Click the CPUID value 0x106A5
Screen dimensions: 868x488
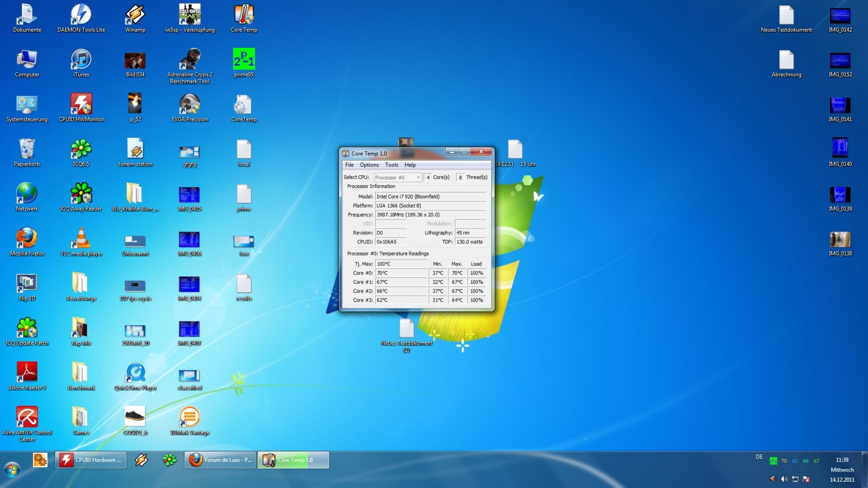pyautogui.click(x=391, y=242)
